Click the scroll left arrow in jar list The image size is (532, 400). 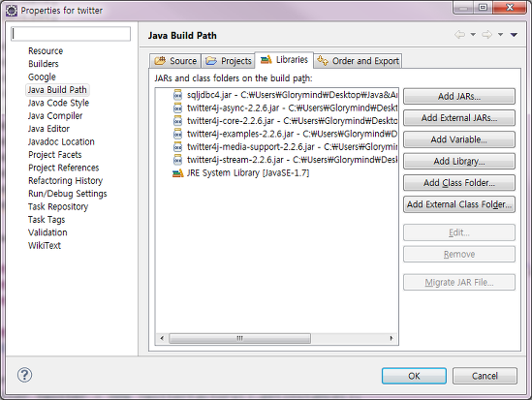[x=162, y=338]
